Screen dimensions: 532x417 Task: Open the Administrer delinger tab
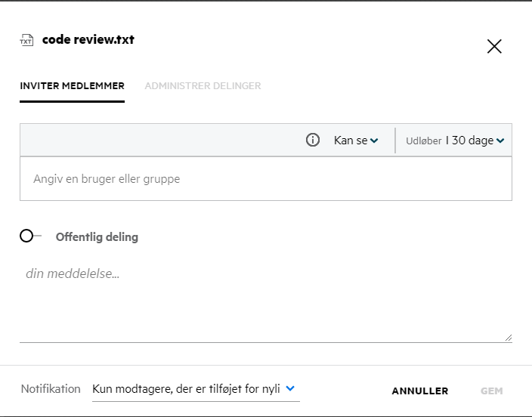(203, 86)
